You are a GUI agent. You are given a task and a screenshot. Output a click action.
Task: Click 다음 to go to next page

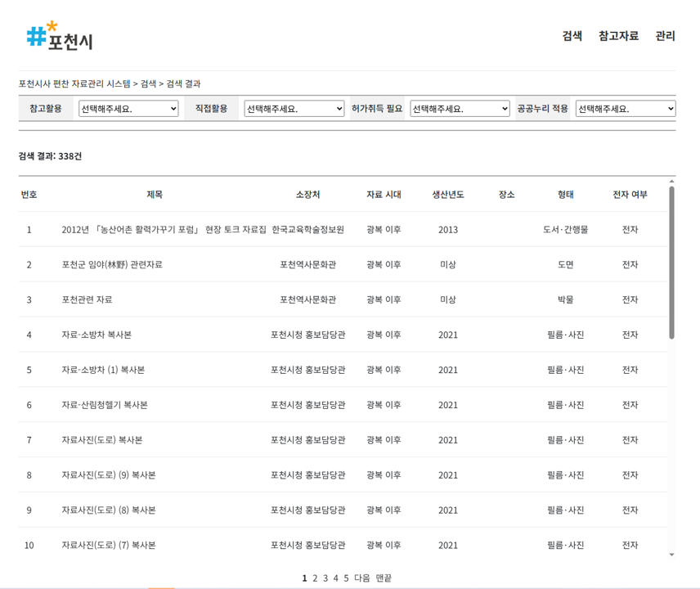(360, 578)
